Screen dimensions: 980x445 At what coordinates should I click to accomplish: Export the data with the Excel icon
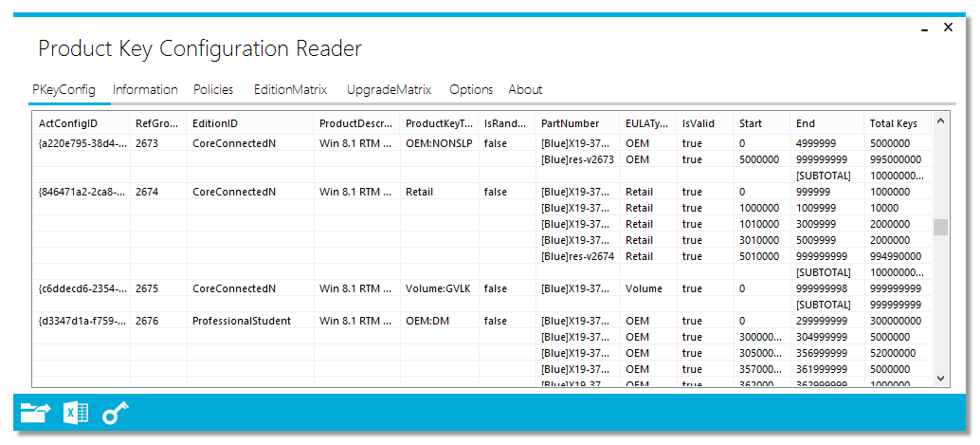[76, 413]
